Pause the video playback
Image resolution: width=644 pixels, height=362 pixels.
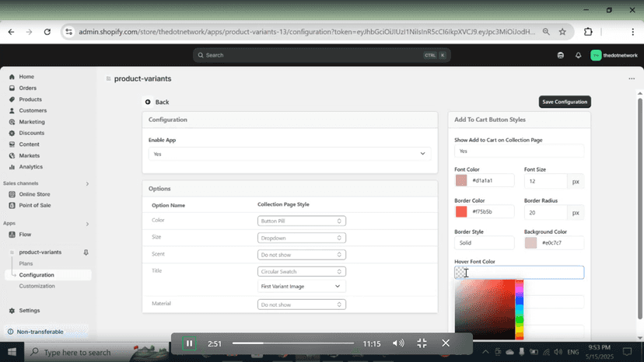(189, 343)
